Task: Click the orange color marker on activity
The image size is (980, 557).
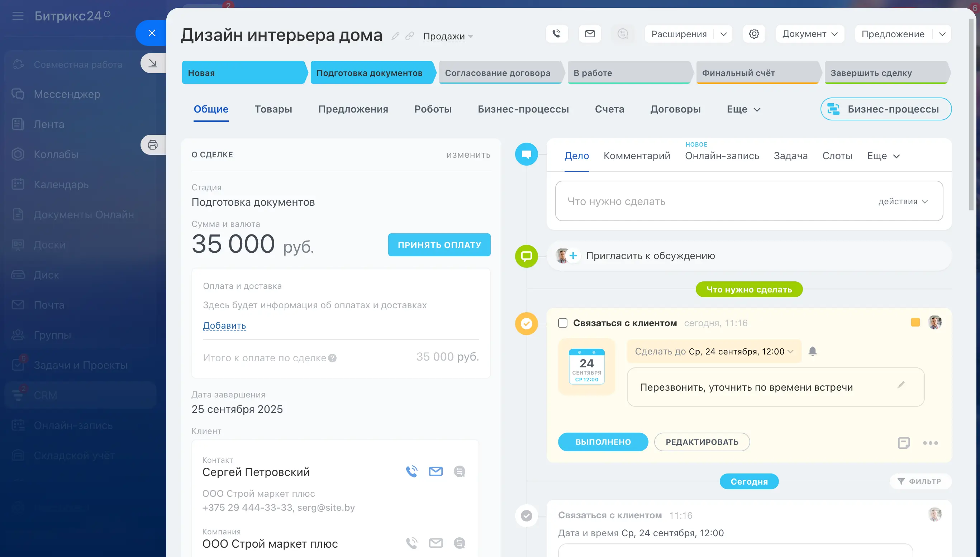Action: point(915,323)
